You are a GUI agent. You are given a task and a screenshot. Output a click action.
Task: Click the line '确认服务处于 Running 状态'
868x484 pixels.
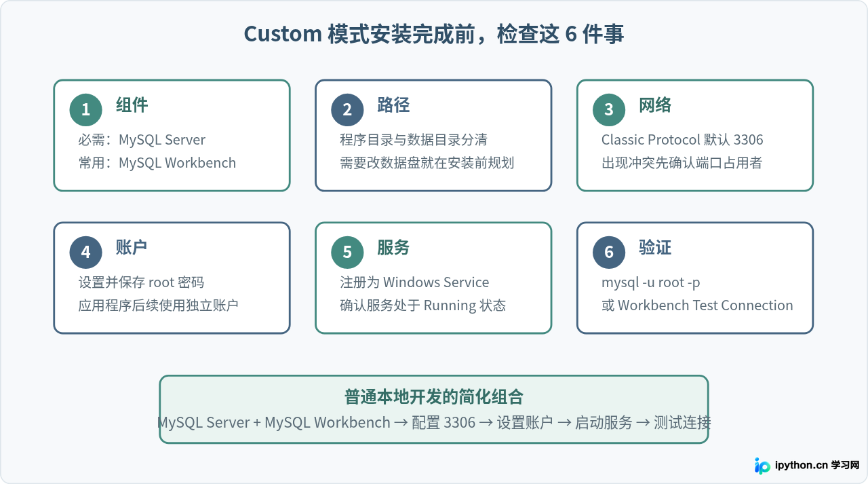423,305
